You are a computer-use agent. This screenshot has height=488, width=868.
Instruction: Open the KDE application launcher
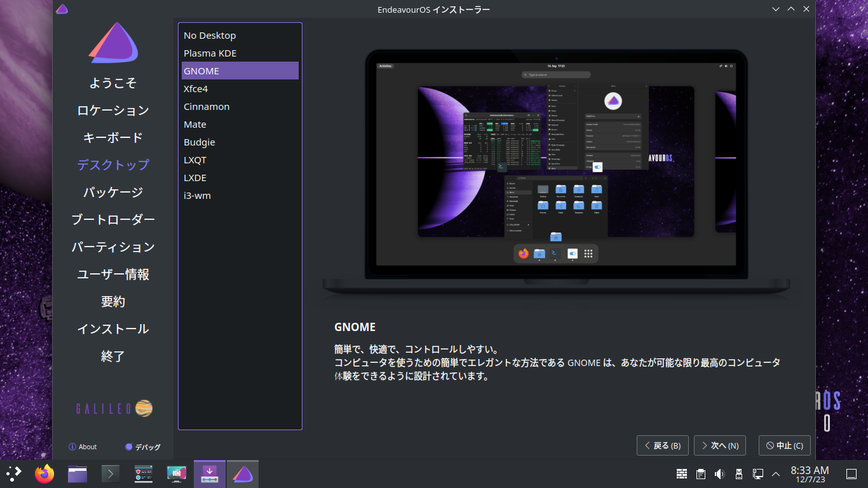[x=13, y=473]
